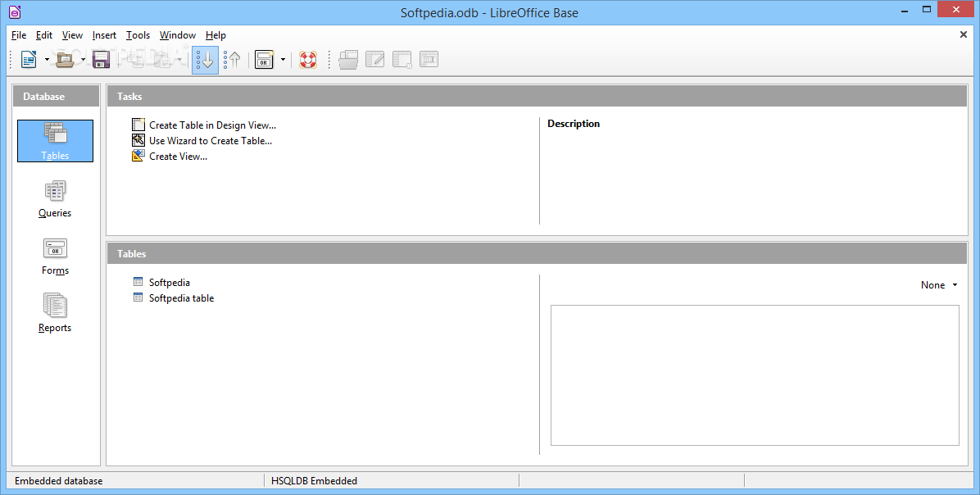Open the Window menu
The width and height of the screenshot is (980, 495).
coord(178,35)
